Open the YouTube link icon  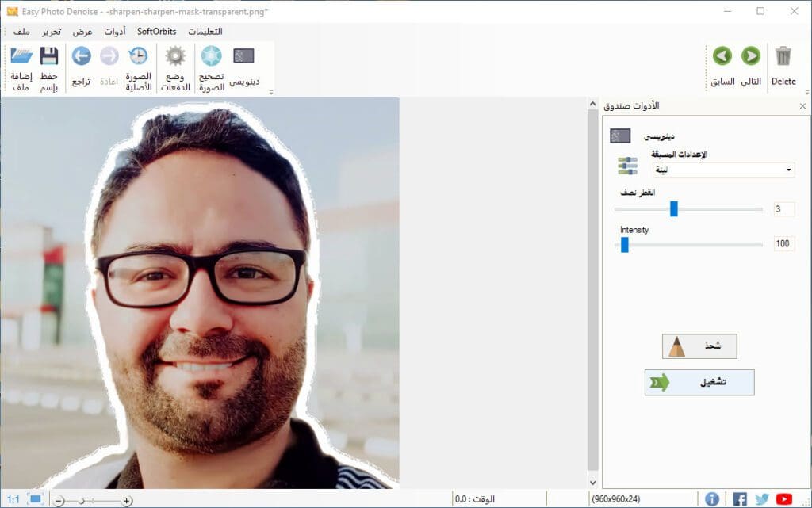click(784, 499)
